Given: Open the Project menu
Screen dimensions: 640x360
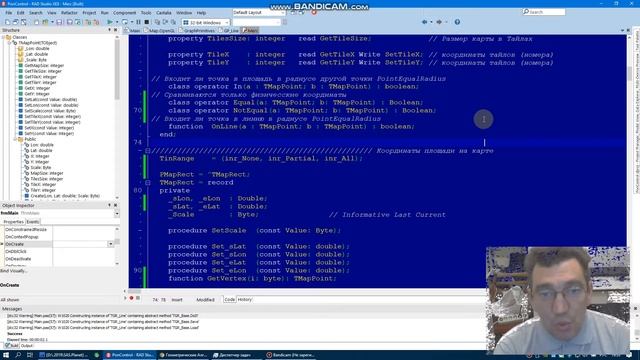Looking at the screenshot, I should pos(89,13).
